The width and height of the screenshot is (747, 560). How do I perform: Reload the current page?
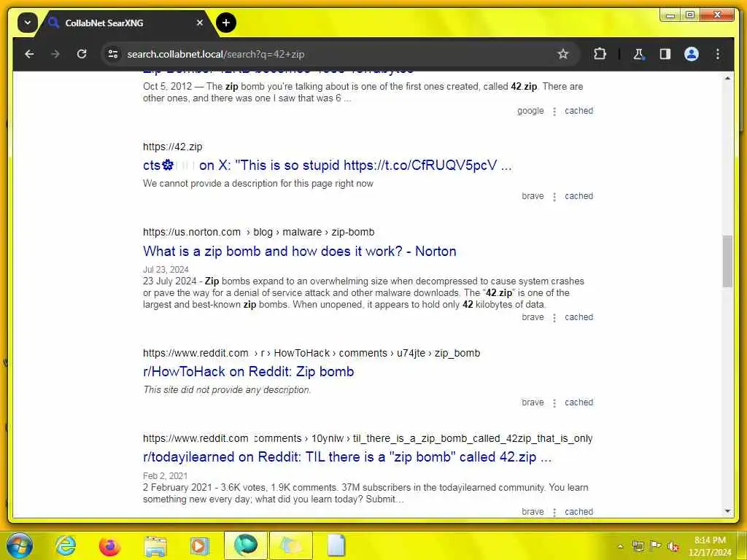82,54
